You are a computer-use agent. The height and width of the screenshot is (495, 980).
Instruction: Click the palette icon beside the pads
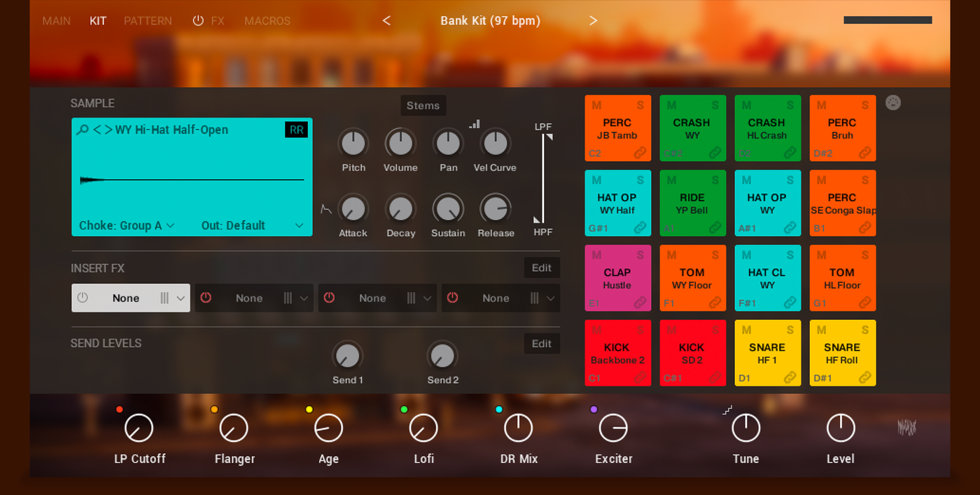(893, 103)
